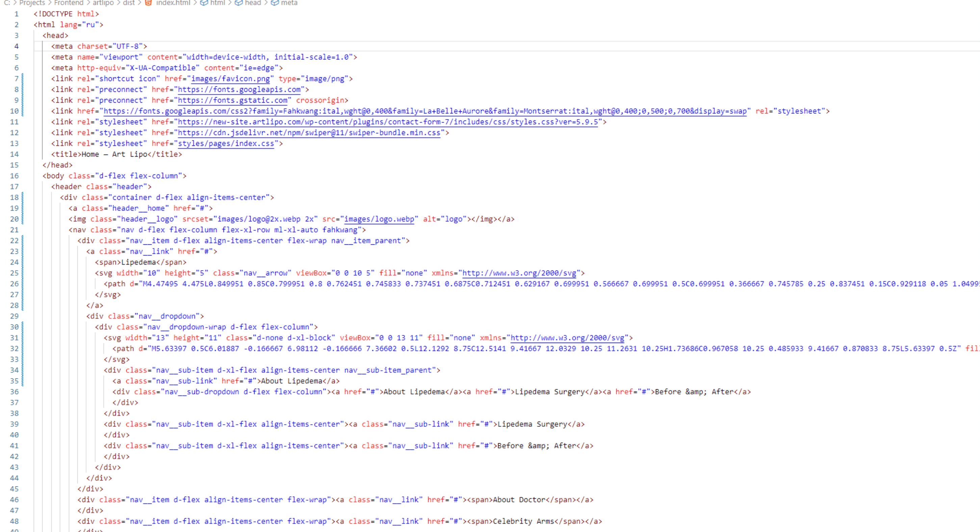Click the C: drive breadcrumb
980x532 pixels.
(x=7, y=3)
